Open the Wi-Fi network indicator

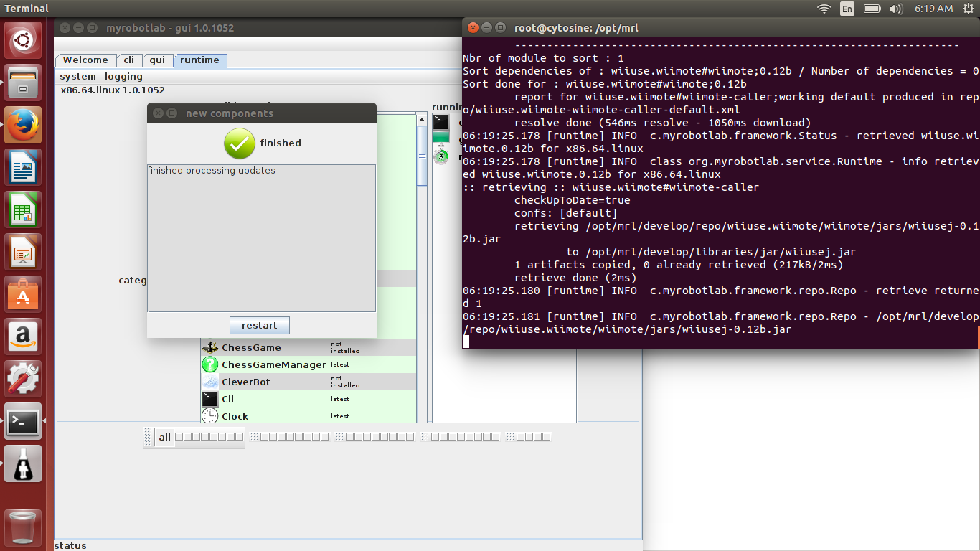click(824, 9)
